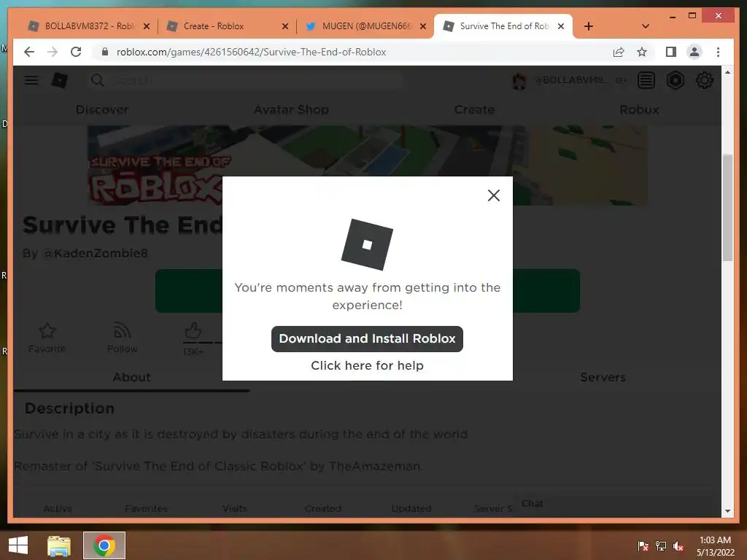Open a new browser tab

[x=589, y=26]
